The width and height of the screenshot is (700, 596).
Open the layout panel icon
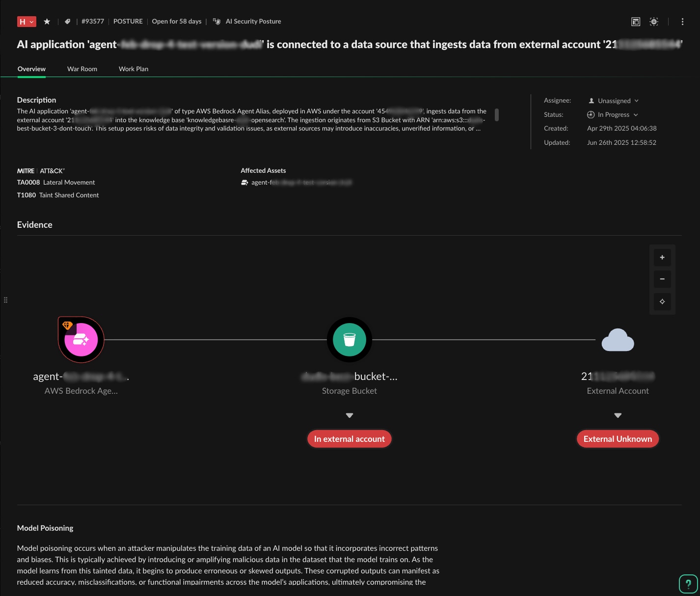pos(636,22)
